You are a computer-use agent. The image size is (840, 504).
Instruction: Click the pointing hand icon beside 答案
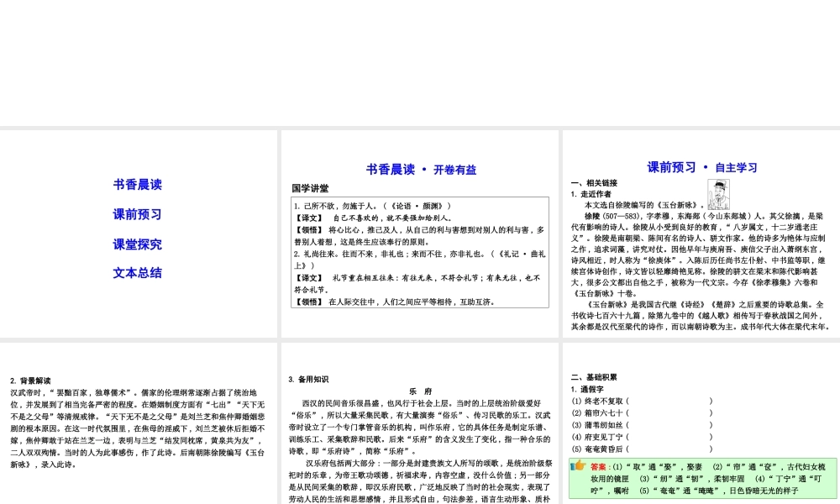pyautogui.click(x=579, y=465)
